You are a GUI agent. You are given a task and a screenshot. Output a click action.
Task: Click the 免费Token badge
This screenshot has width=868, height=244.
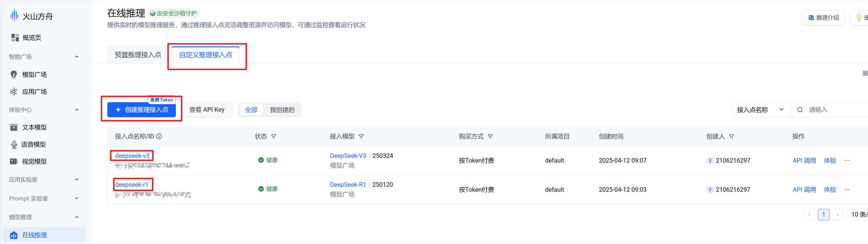(161, 100)
